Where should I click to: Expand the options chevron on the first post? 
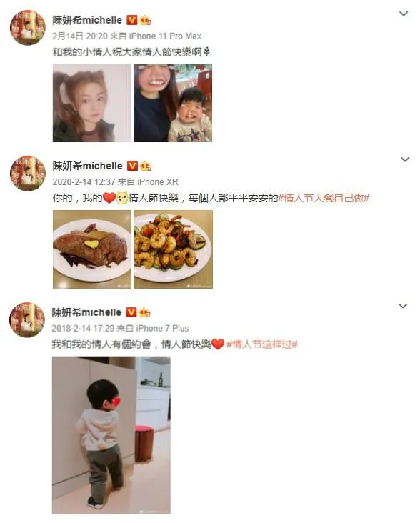click(x=404, y=14)
